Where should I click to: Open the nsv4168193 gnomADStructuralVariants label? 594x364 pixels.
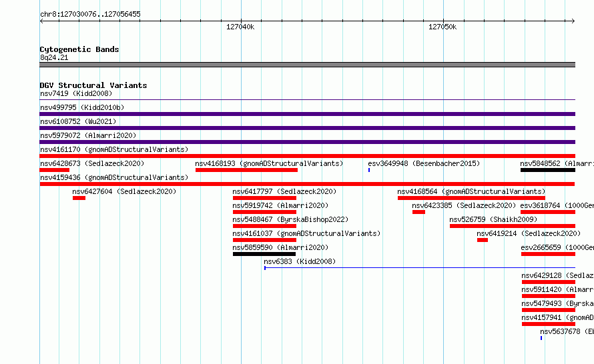coord(269,163)
